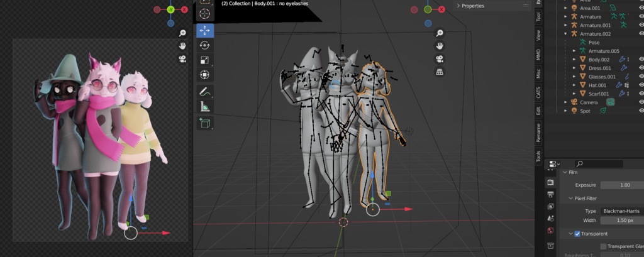
Task: Click Camera data icon in outliner
Action: pos(610,102)
